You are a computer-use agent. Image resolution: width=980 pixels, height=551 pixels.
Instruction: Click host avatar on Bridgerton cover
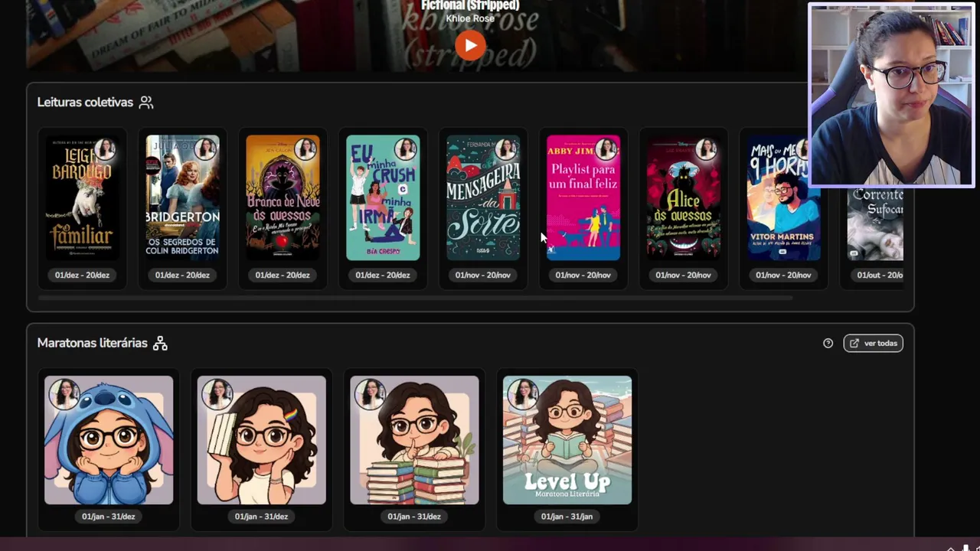click(x=206, y=149)
